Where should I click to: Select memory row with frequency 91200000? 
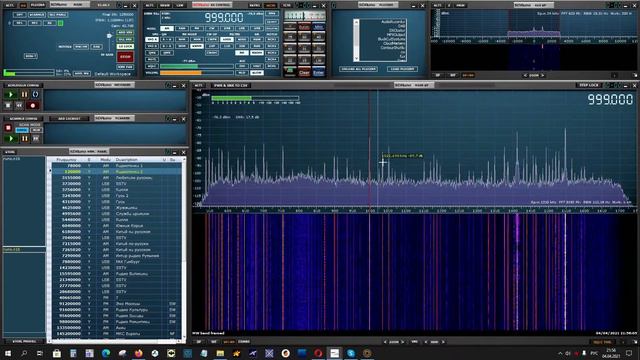pos(116,304)
